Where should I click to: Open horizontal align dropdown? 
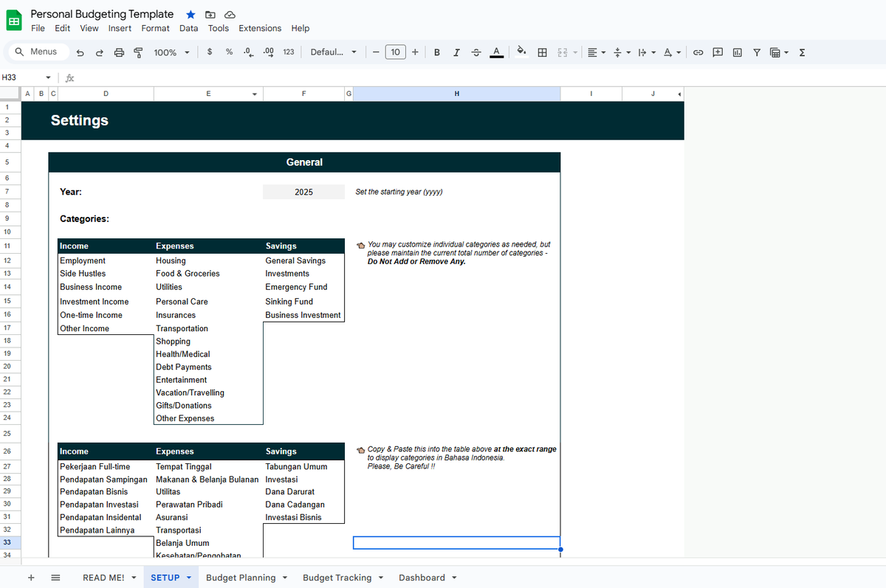596,52
